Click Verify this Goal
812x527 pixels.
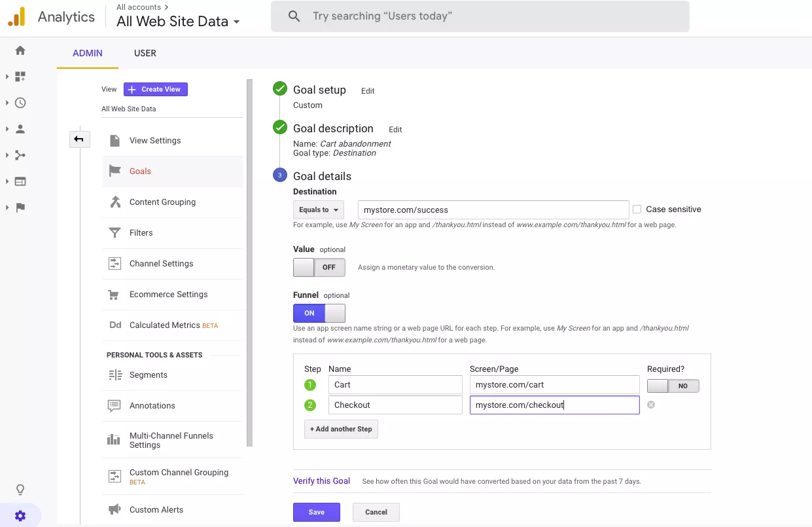(x=321, y=481)
